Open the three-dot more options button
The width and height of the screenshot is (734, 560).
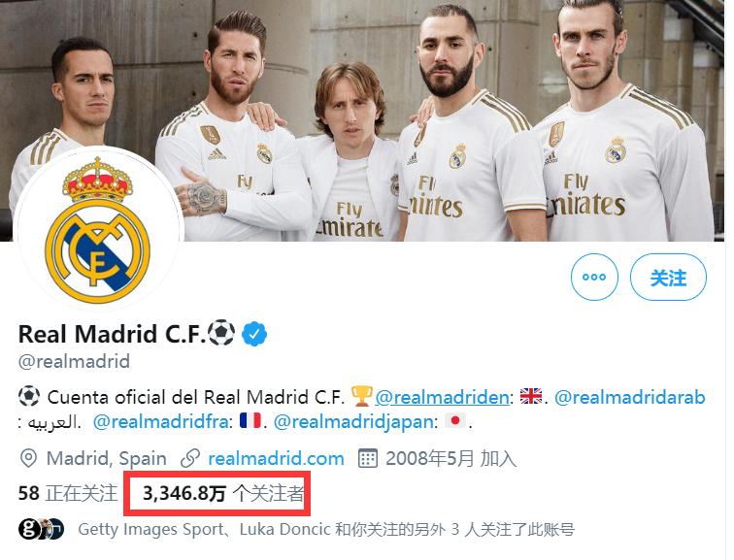coord(594,277)
